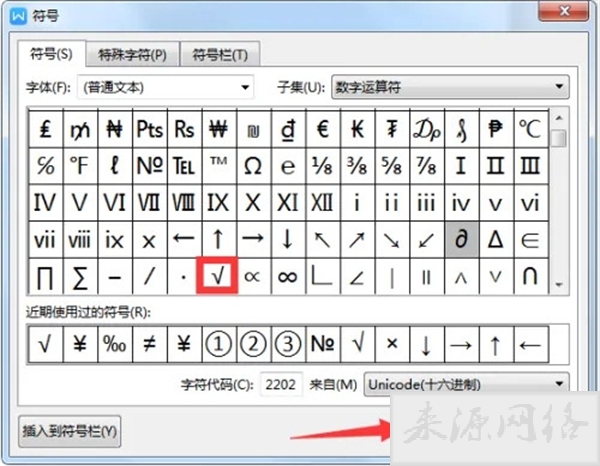Switch to the 符号栏(T) tab
600x466 pixels.
220,54
